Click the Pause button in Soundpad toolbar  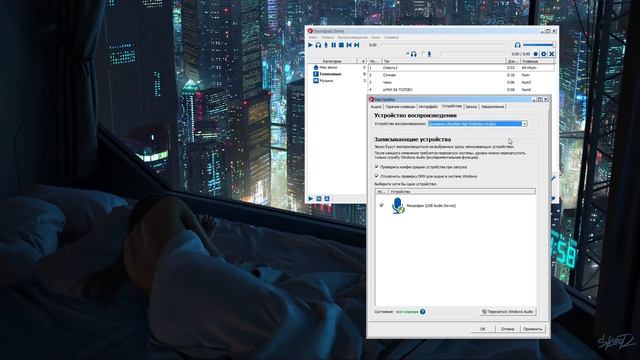coord(333,45)
